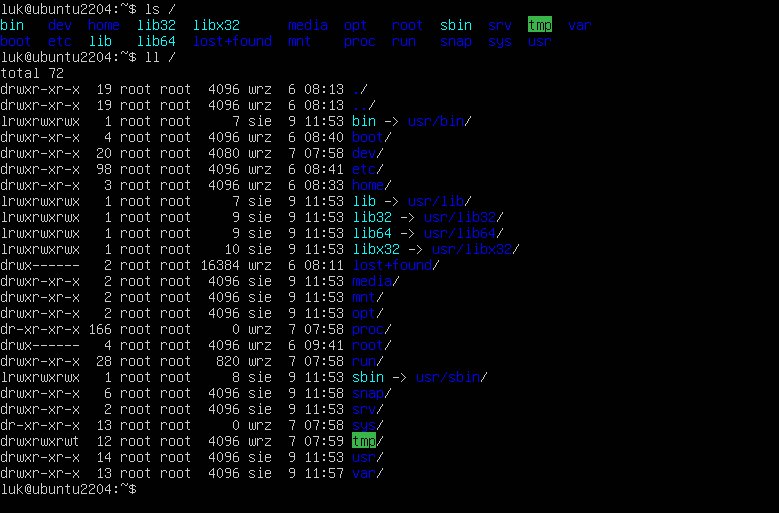Screen dimensions: 779x513
Task: Click the drwxrwxrwt permissions string
Action: point(40,441)
